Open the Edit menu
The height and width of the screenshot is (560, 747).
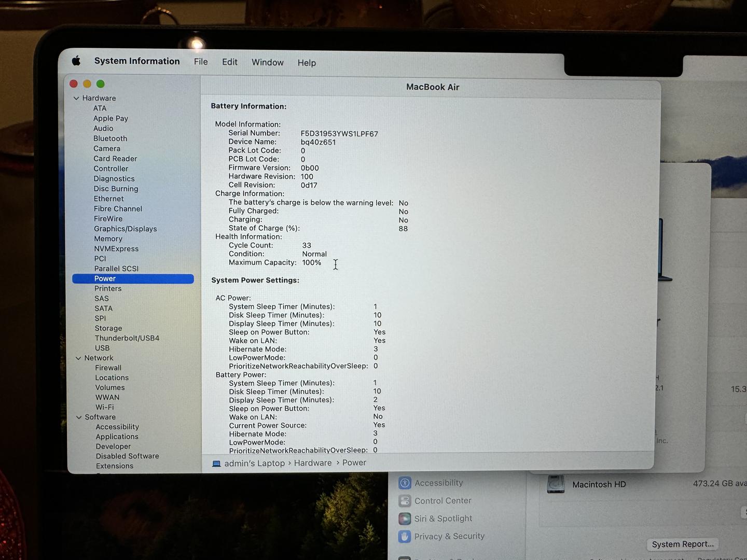pos(230,62)
